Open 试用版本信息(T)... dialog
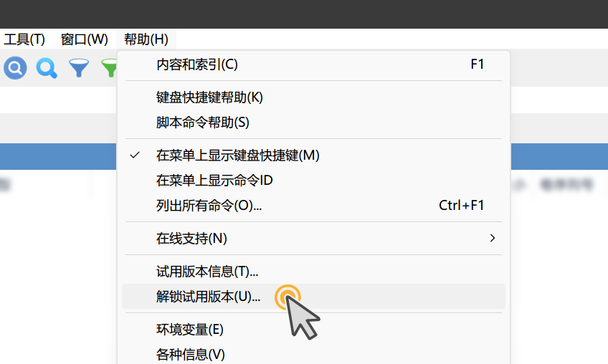The image size is (608, 364). pyautogui.click(x=313, y=272)
